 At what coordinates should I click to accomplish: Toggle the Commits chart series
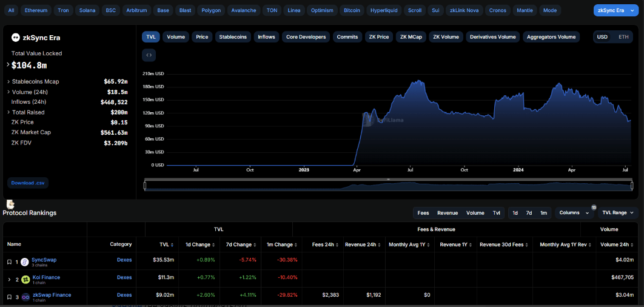(x=347, y=37)
